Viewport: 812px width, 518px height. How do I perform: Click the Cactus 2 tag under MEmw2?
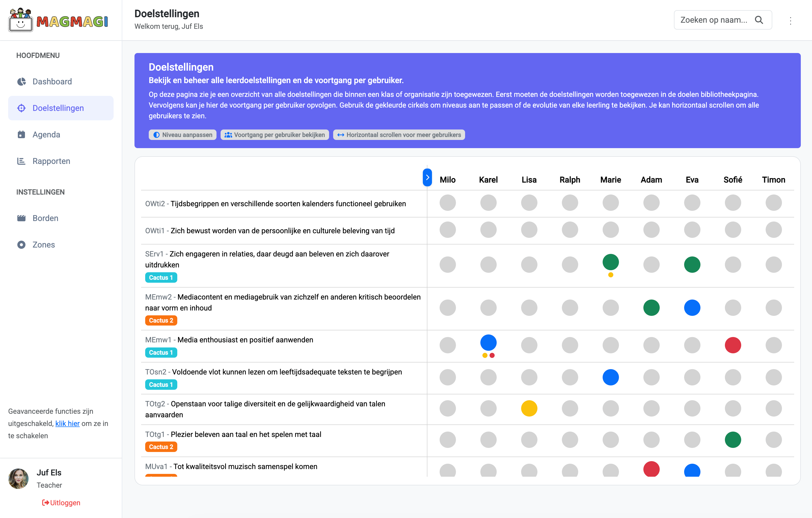click(x=161, y=320)
